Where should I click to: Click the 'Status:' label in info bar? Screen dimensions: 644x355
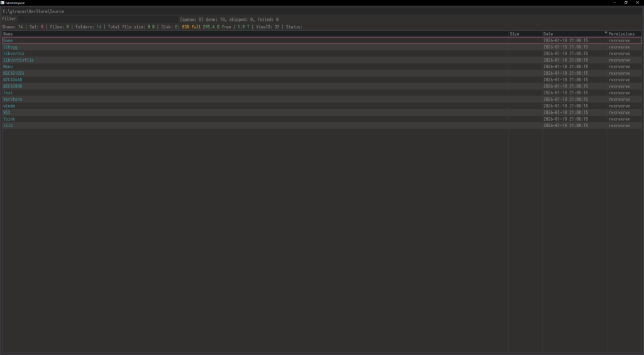coord(294,26)
